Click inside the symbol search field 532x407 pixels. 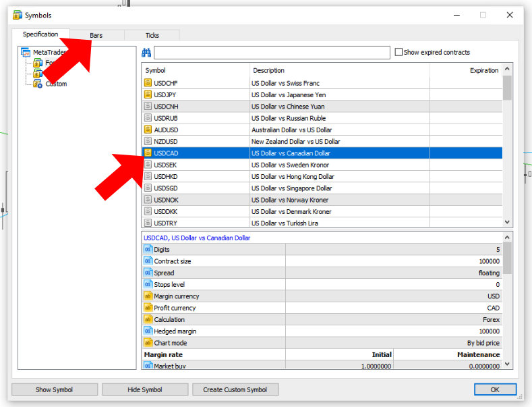pos(272,53)
